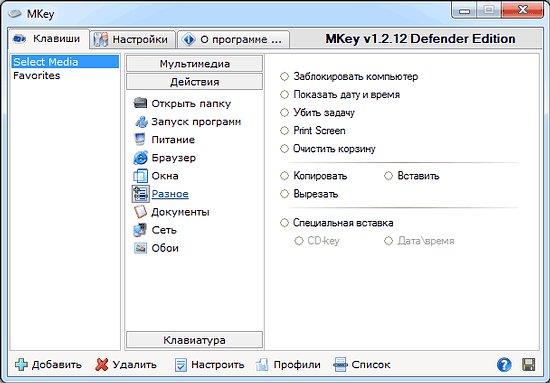
Task: Select Favorites in the key list
Action: coord(36,75)
